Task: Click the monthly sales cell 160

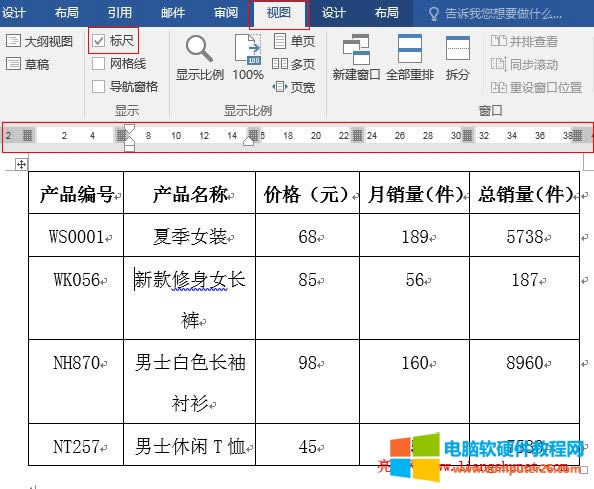Action: (414, 381)
